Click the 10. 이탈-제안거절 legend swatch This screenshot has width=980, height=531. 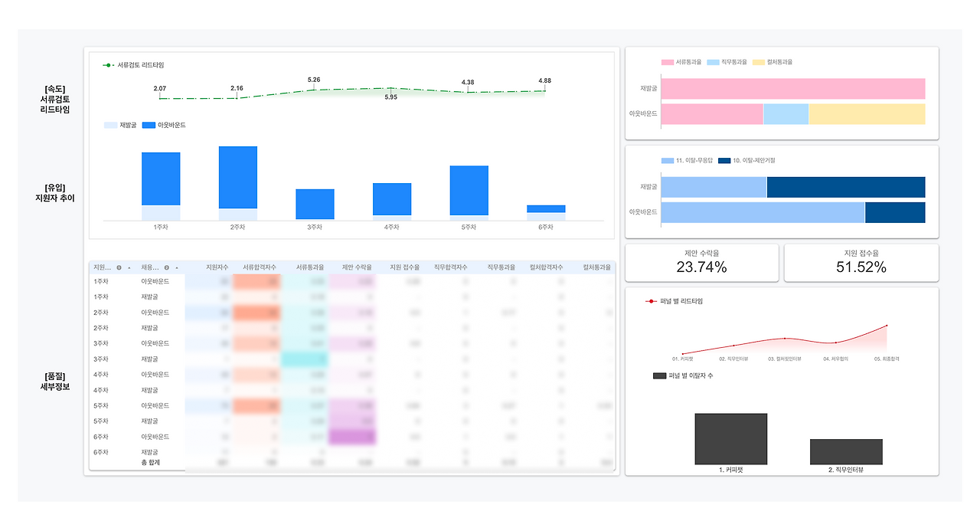pyautogui.click(x=724, y=161)
